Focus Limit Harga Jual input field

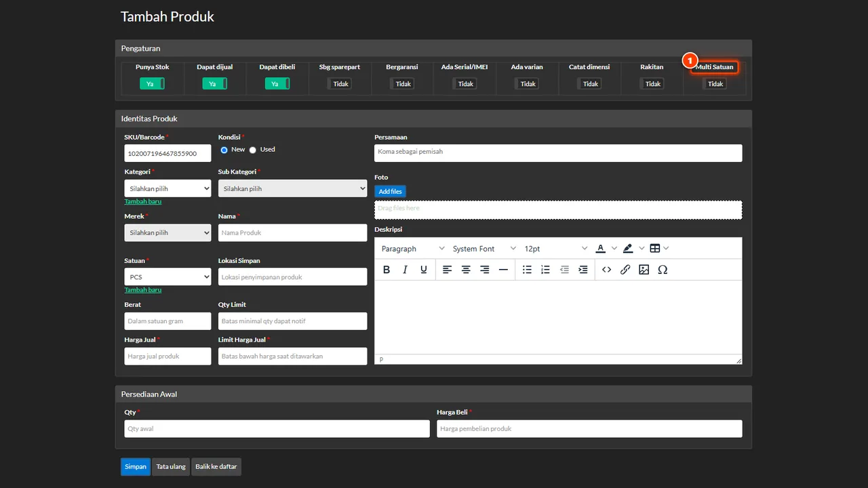(x=292, y=356)
